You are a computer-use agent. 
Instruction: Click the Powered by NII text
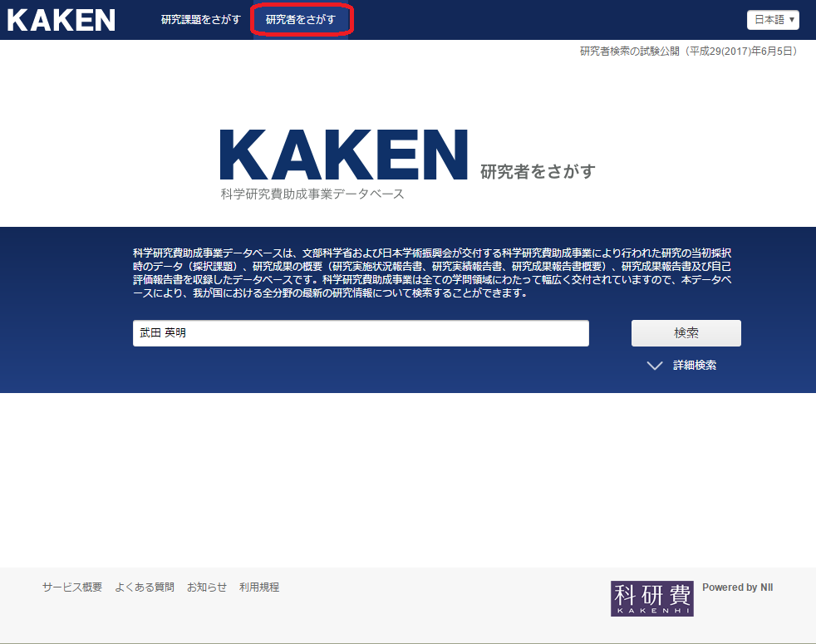(737, 587)
